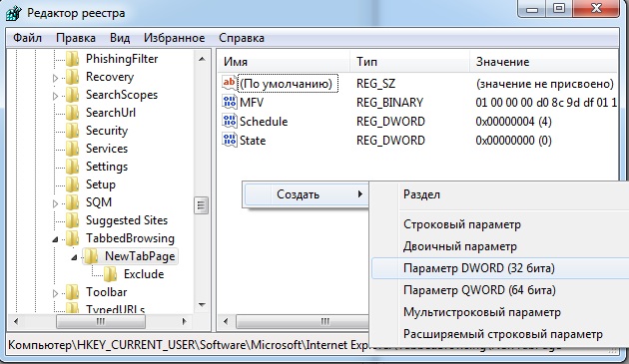Collapse the TabbedBrowsing tree node

click(x=55, y=239)
